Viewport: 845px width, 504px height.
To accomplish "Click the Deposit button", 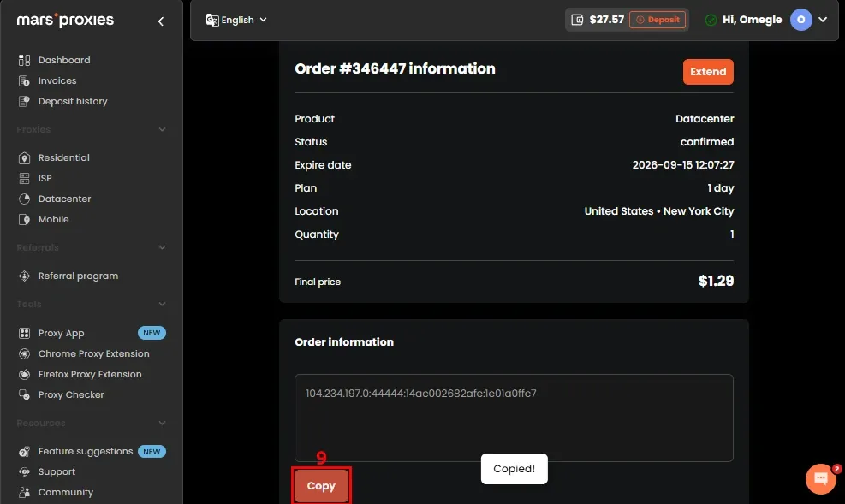I will point(658,20).
